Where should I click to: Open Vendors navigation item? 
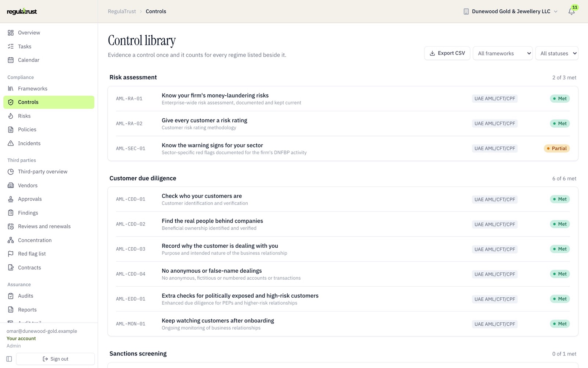pos(49,185)
